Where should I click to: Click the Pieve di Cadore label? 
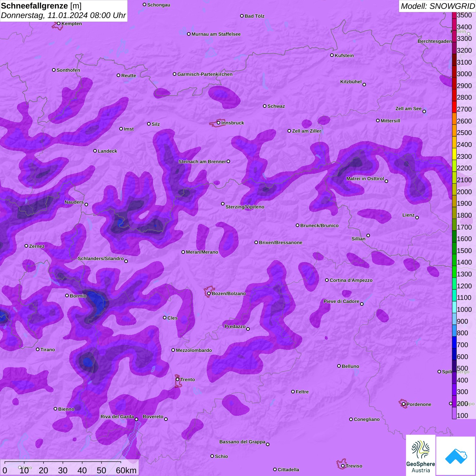pyautogui.click(x=341, y=301)
